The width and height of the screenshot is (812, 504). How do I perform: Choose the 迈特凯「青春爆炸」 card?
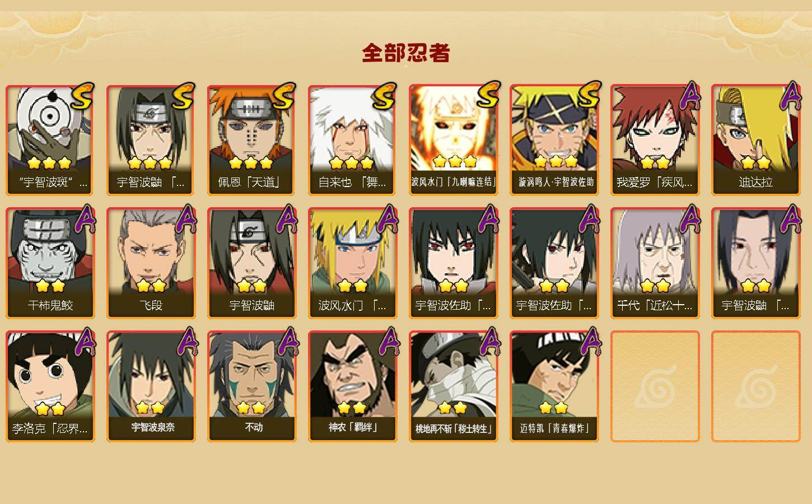[x=554, y=386]
